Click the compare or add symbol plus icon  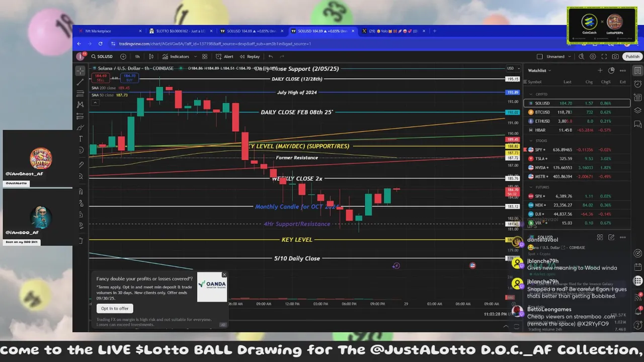[122, 56]
